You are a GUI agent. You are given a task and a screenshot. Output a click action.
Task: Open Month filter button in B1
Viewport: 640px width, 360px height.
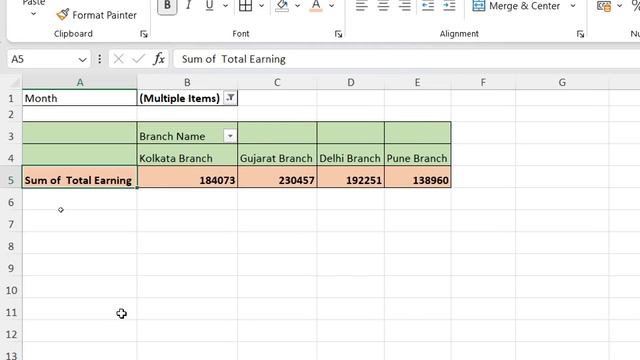(230, 98)
